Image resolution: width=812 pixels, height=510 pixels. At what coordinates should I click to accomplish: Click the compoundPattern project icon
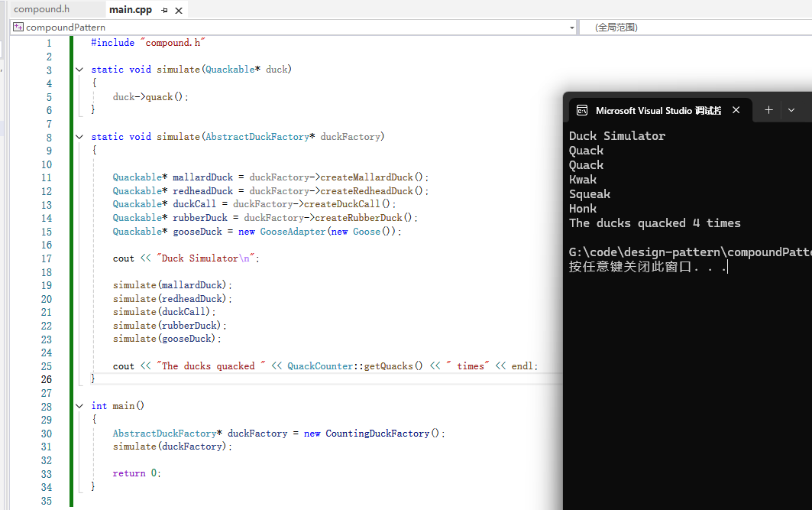(18, 27)
